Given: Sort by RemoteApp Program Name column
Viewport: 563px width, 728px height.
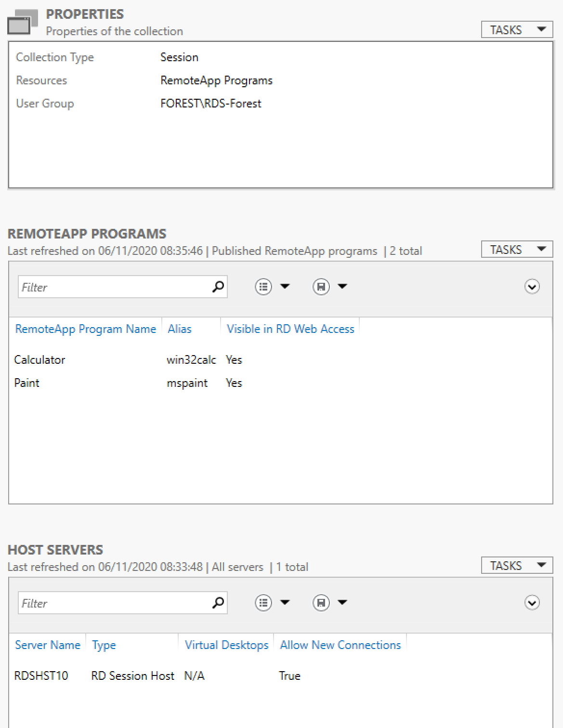Looking at the screenshot, I should pos(86,329).
